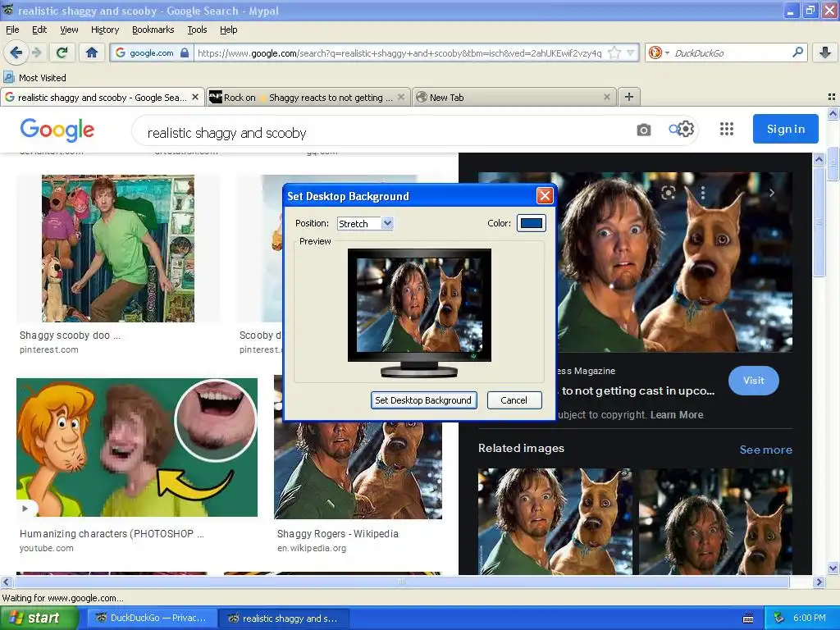Open the three-dot menu on preview image

tap(703, 192)
